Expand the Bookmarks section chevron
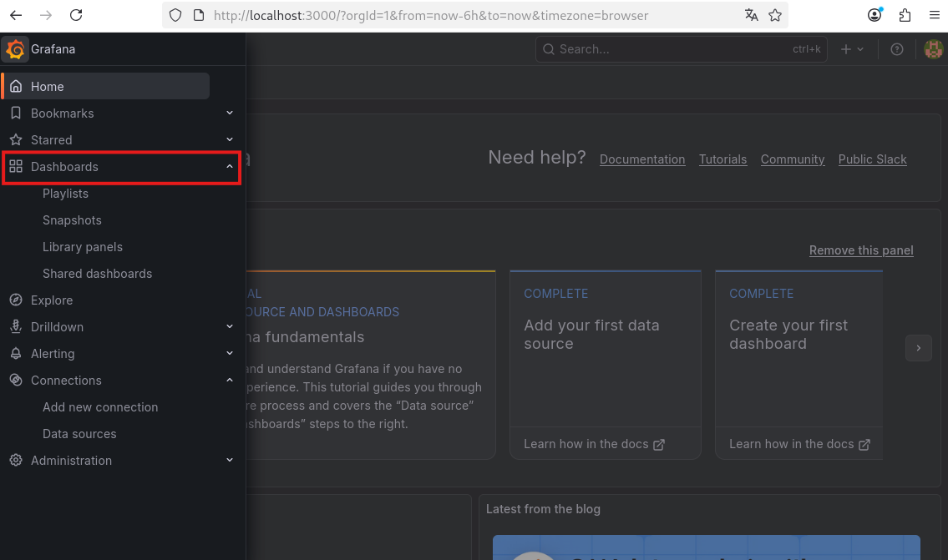The image size is (948, 560). coord(230,113)
